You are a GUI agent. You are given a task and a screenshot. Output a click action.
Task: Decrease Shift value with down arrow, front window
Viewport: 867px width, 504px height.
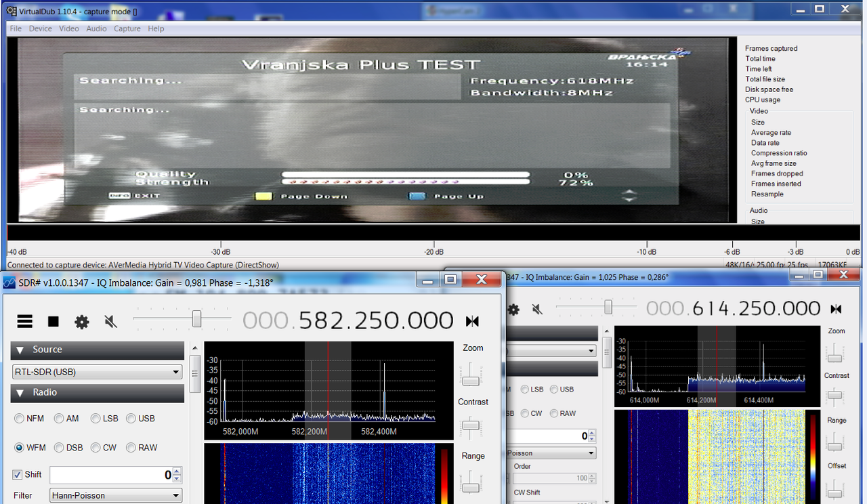click(177, 479)
